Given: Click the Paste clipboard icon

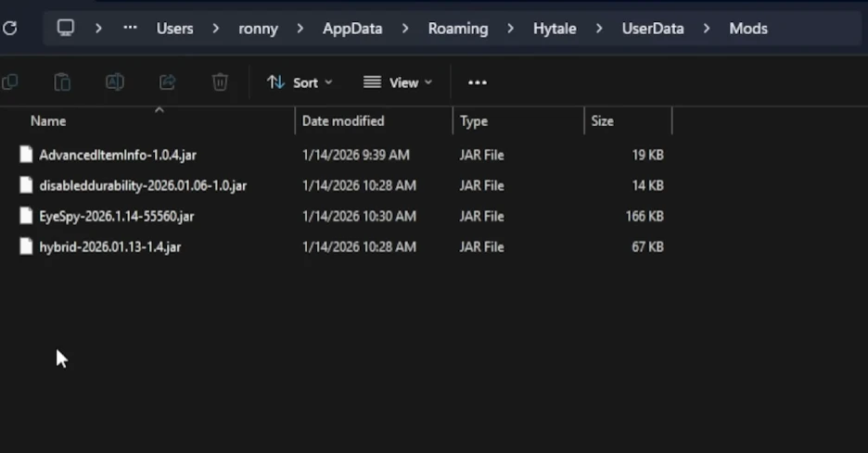Looking at the screenshot, I should pyautogui.click(x=62, y=82).
